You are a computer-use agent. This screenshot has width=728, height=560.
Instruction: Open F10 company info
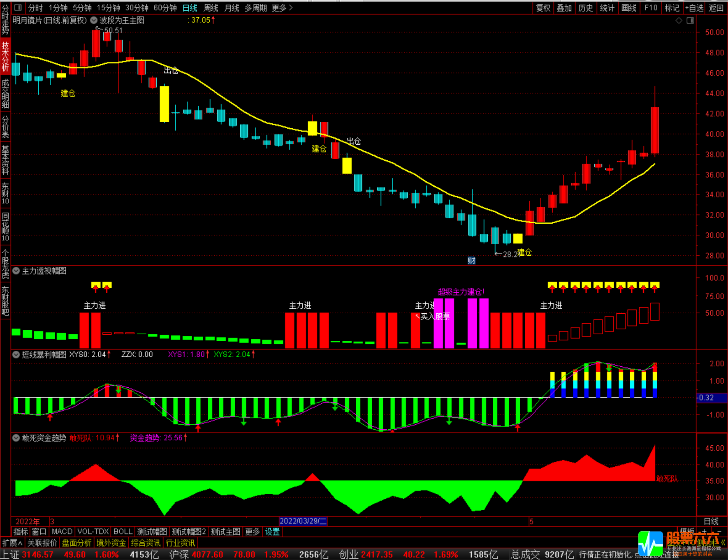point(651,8)
